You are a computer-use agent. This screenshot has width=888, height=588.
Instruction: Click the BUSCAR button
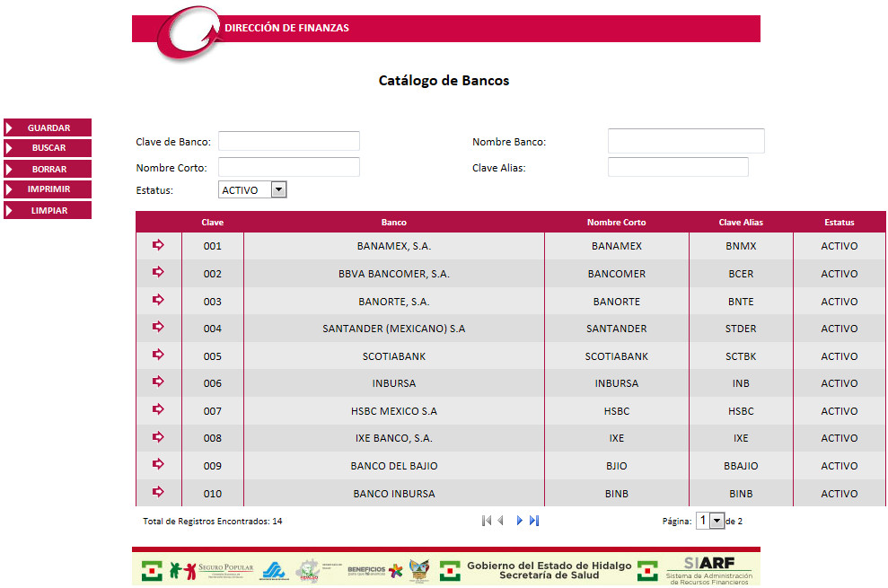48,148
